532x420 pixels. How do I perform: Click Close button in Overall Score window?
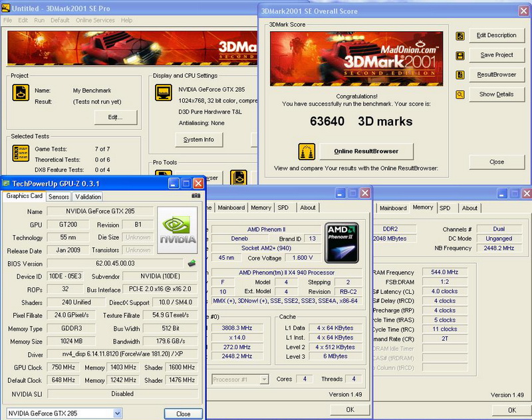pos(496,162)
